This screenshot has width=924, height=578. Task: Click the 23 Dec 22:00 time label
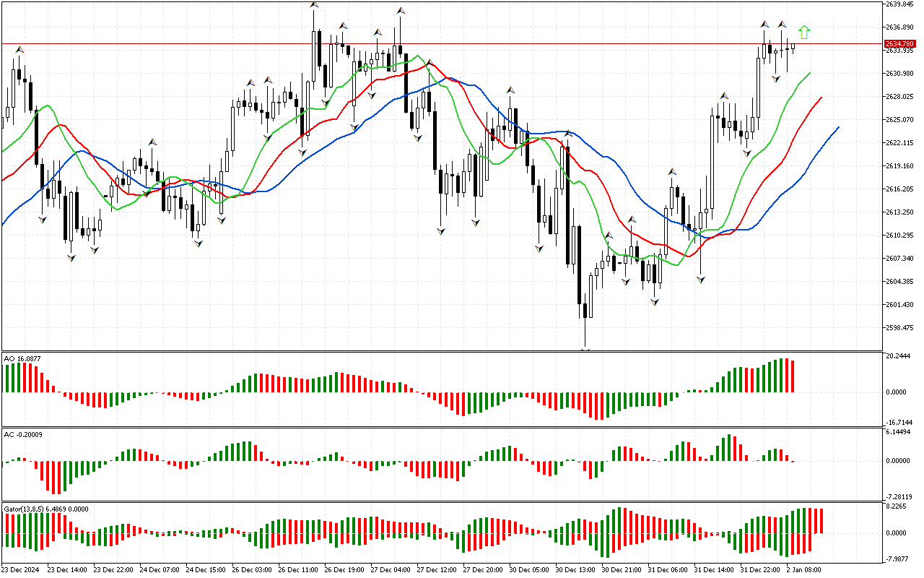click(x=114, y=570)
